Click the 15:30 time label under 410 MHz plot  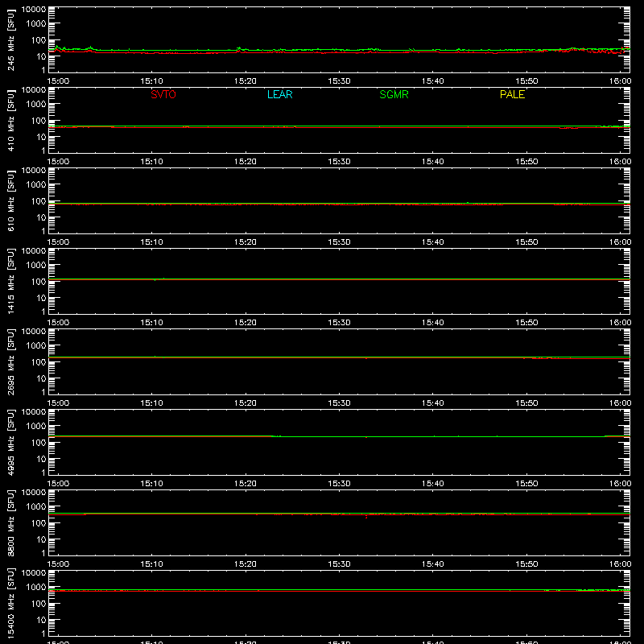(339, 162)
